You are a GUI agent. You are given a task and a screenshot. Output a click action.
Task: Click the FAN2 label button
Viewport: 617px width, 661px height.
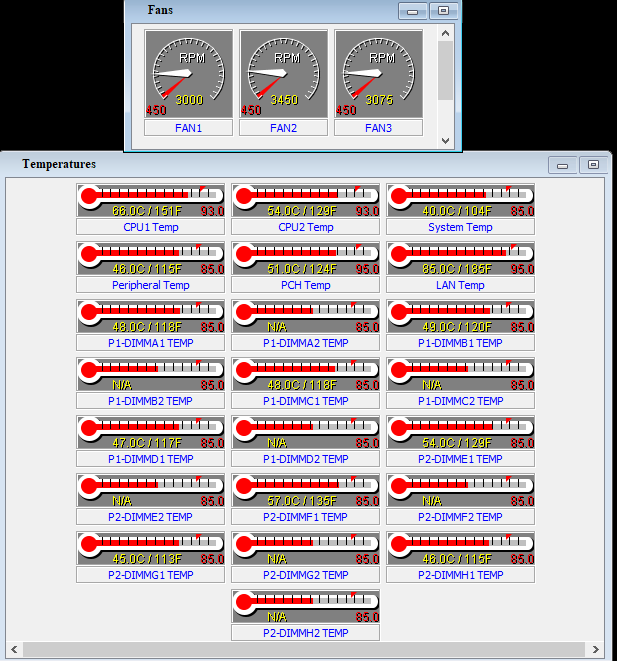click(284, 128)
